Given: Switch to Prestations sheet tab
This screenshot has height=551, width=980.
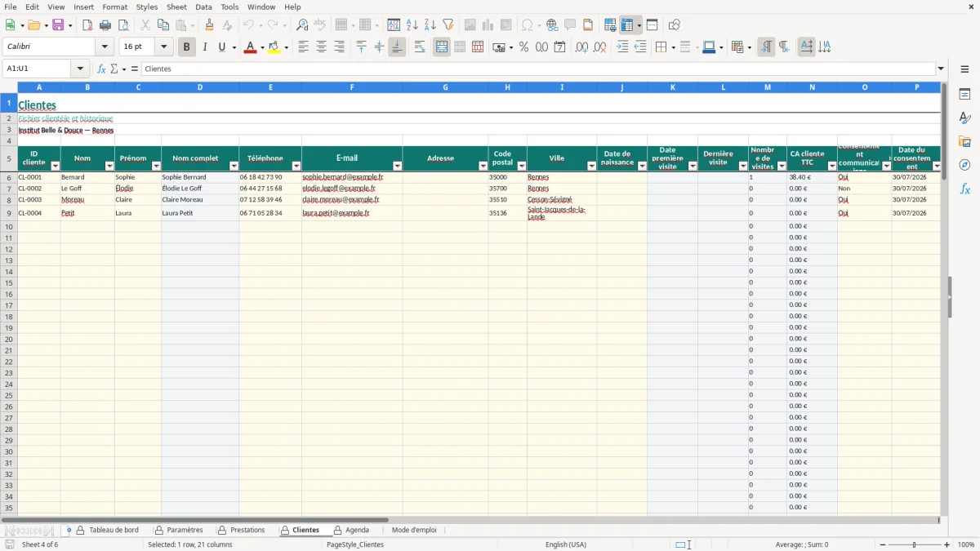Looking at the screenshot, I should (x=242, y=530).
